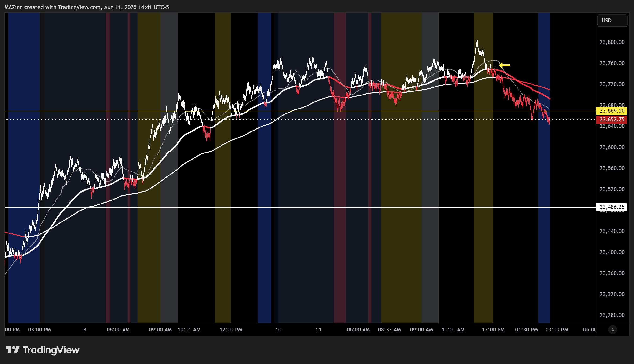Select the red 23,652.75 current price label

coord(612,120)
